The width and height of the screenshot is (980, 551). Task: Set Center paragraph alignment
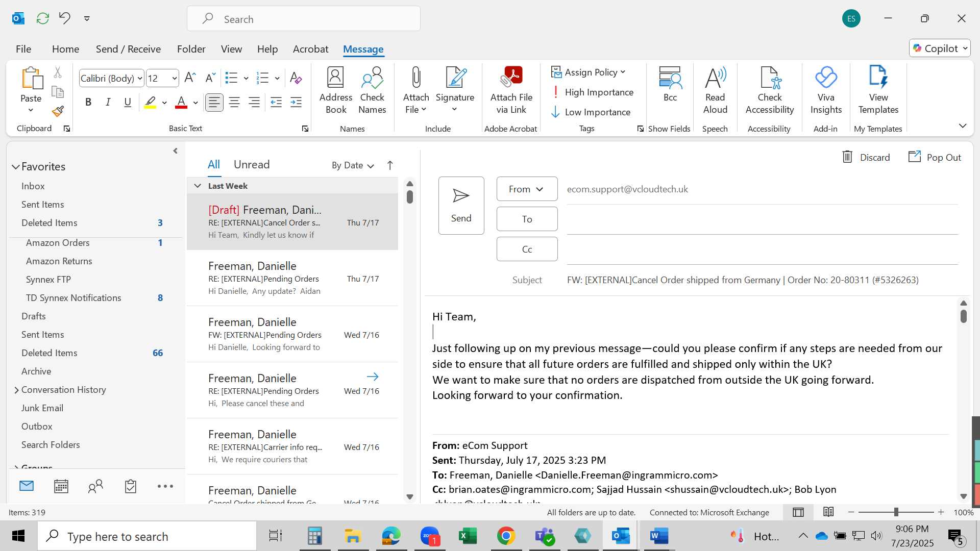[234, 103]
